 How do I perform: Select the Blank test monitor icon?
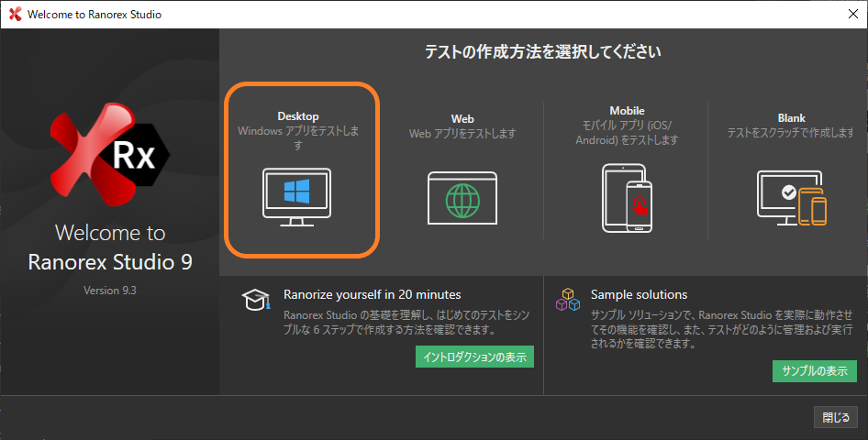point(792,198)
